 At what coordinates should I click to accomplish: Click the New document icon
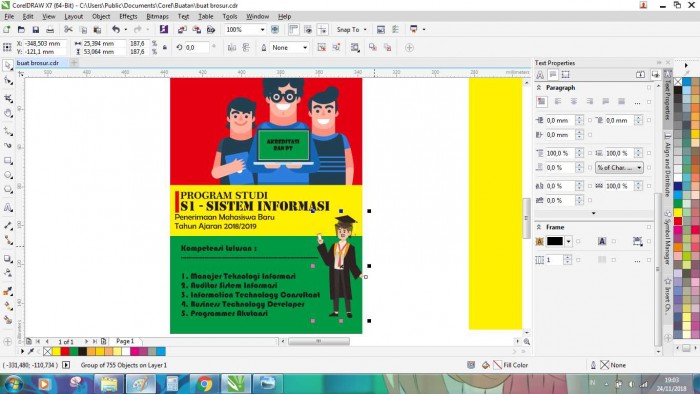tap(7, 29)
